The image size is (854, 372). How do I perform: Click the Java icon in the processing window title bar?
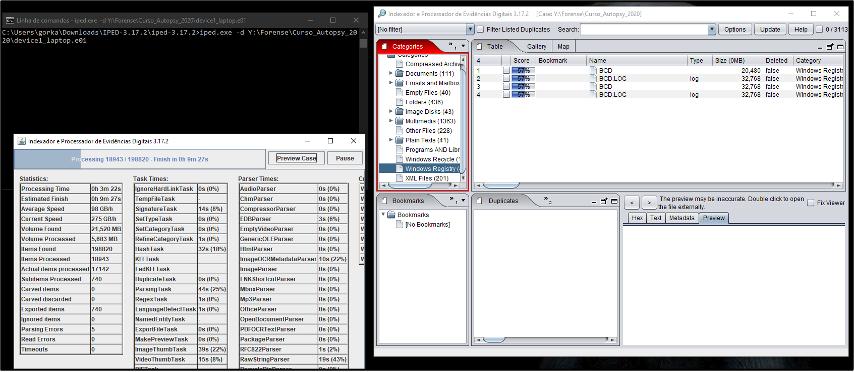22,141
